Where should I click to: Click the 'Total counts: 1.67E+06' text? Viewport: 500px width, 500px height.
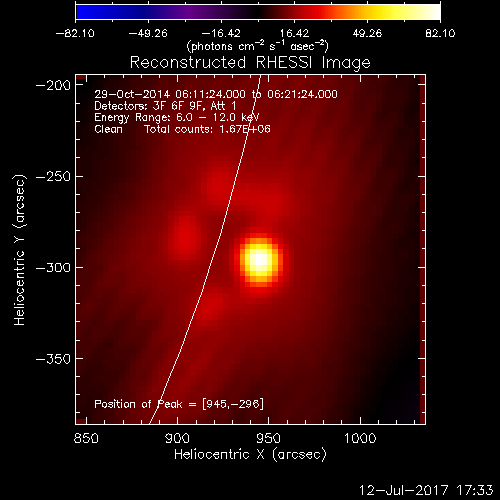pos(207,129)
